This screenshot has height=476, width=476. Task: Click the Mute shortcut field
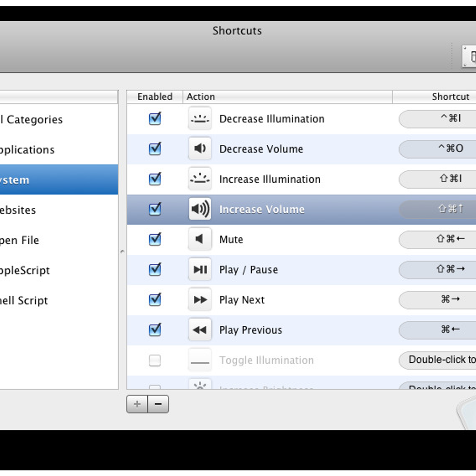(437, 239)
